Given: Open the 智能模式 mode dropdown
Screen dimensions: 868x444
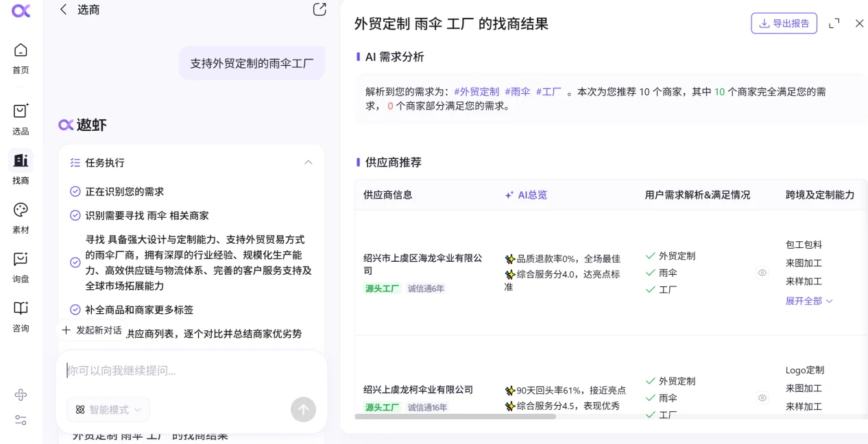Looking at the screenshot, I should tap(108, 410).
